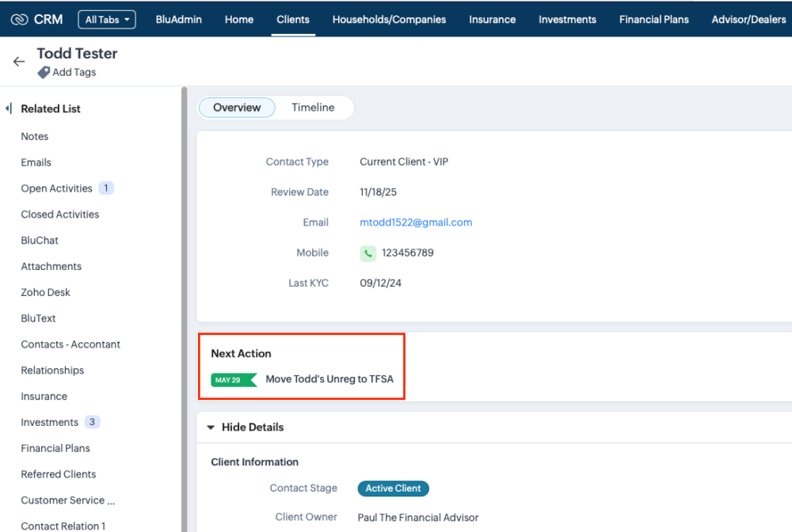The height and width of the screenshot is (532, 792).
Task: Open the All Tabs dropdown
Action: point(106,20)
